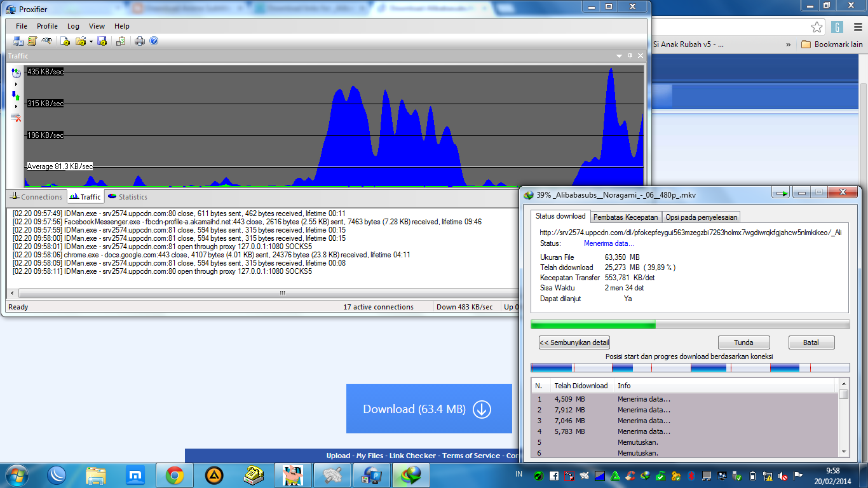The image size is (868, 488).
Task: Switch to the Statistics tab
Action: click(127, 197)
